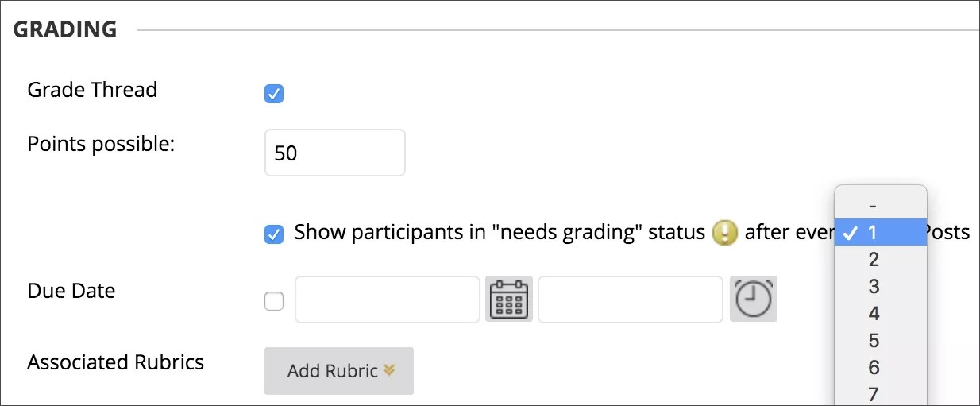Viewport: 980px width, 406px height.
Task: Enable the Due Date checkbox
Action: [x=274, y=301]
